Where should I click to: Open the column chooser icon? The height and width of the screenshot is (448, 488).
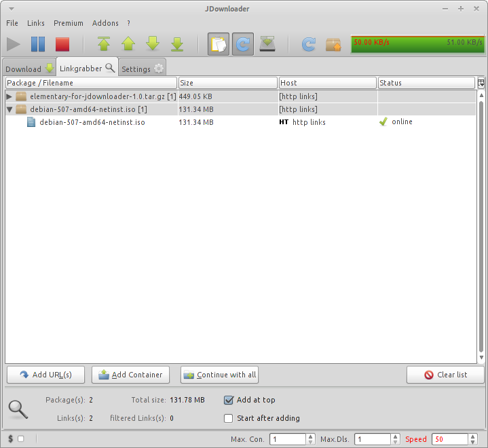[481, 83]
